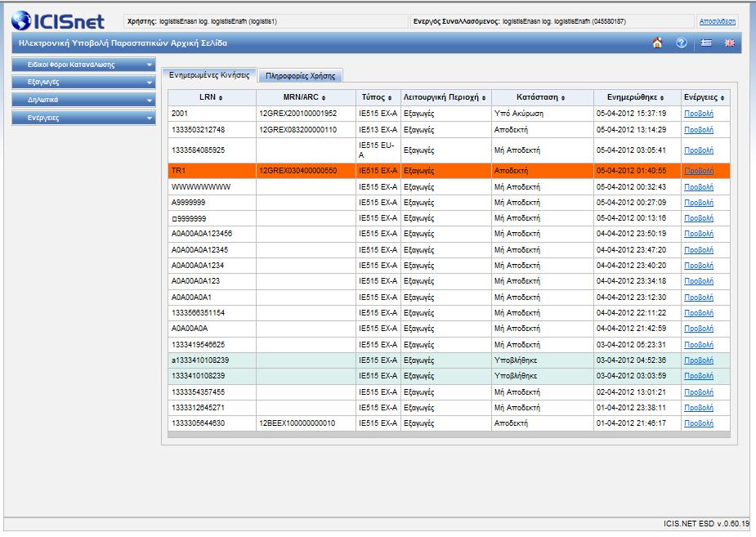Switch to Πληροφορίες Χρήσης tab
The width and height of the screenshot is (756, 537).
click(x=301, y=76)
